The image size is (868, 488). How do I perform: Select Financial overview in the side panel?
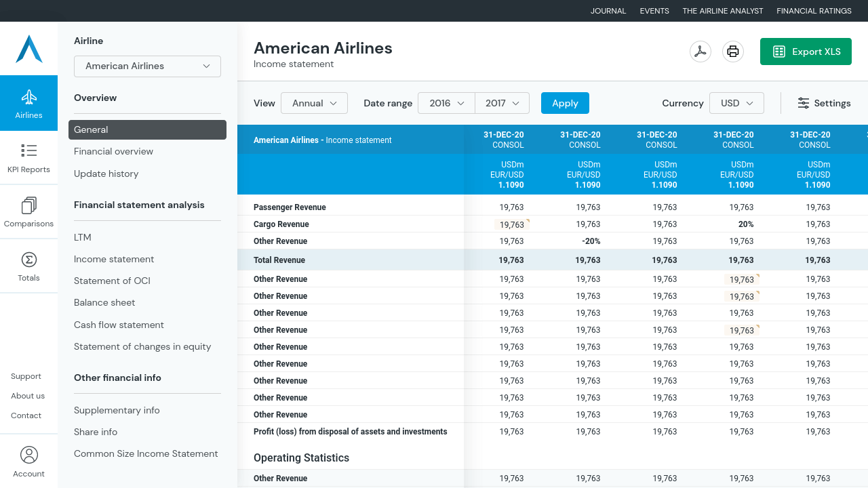pyautogui.click(x=113, y=151)
